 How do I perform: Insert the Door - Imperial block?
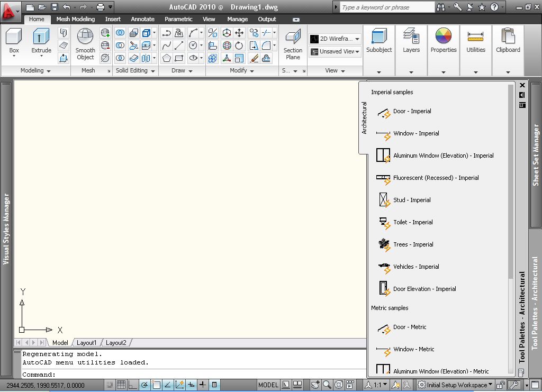(x=411, y=111)
